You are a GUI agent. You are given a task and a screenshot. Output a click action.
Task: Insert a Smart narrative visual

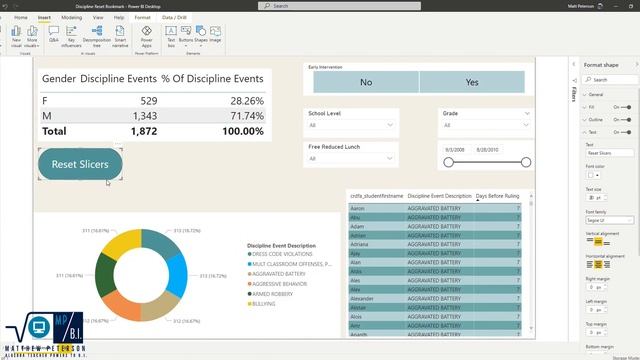pos(120,36)
